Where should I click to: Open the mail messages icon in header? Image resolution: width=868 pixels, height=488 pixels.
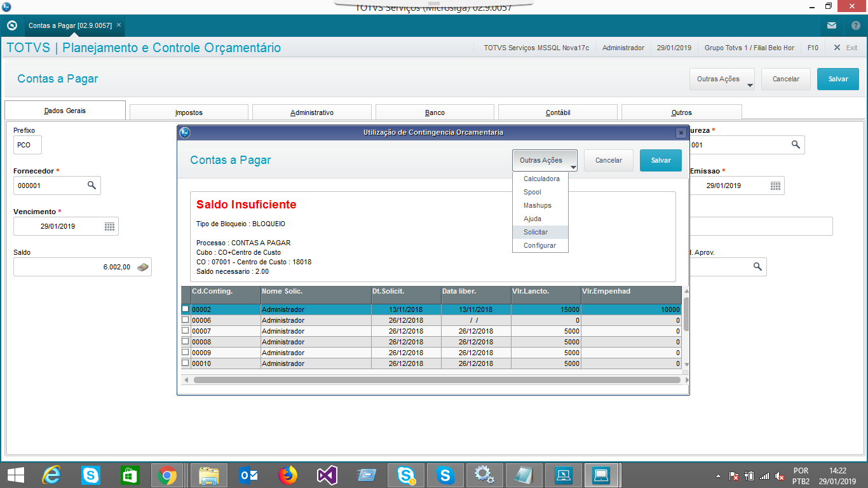(832, 25)
